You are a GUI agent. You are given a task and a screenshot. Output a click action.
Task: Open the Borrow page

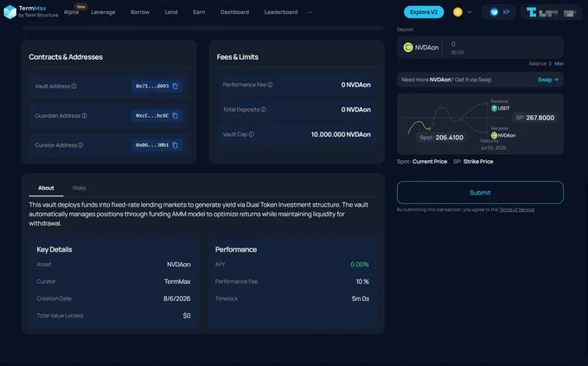(140, 12)
